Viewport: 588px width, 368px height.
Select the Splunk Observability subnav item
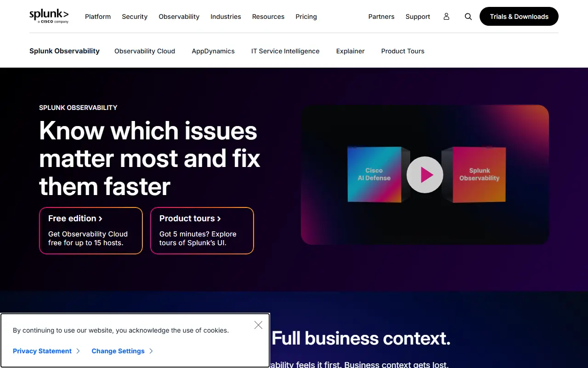(64, 51)
